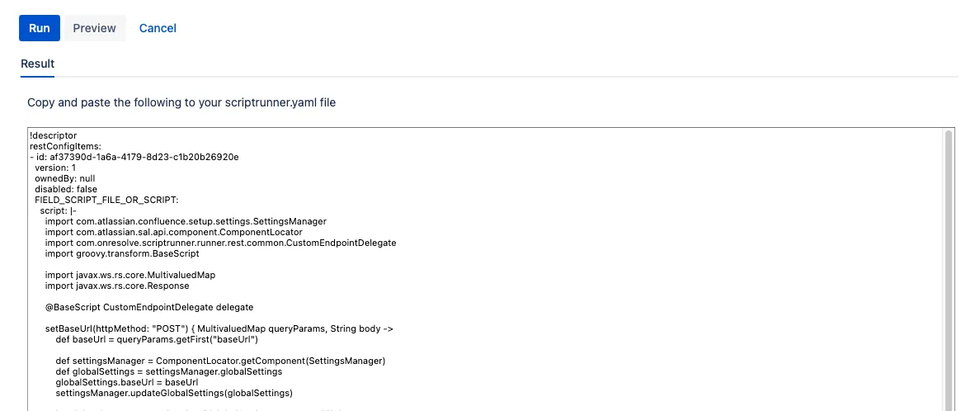Click the groovy.transform.BaseScript import line
Image resolution: width=980 pixels, height=411 pixels.
tap(122, 253)
